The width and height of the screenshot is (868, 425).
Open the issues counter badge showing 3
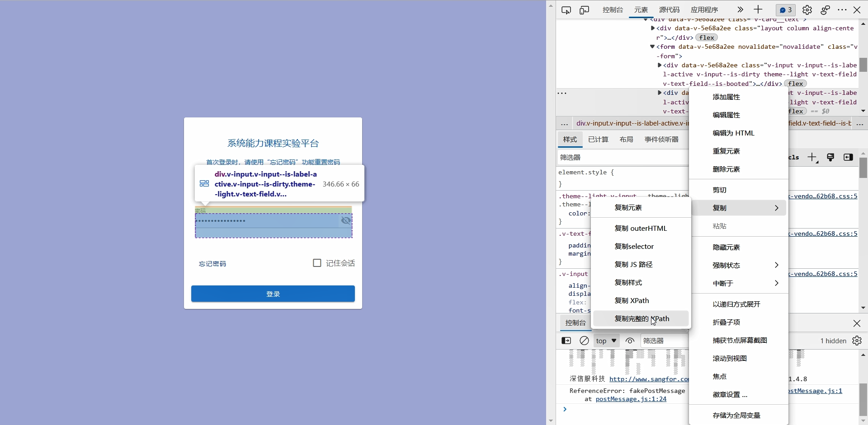click(786, 10)
